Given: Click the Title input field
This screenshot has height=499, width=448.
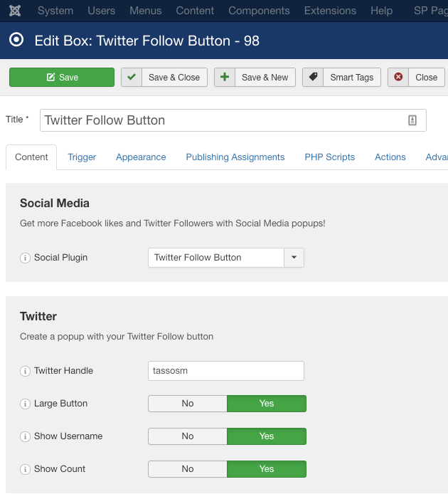Looking at the screenshot, I should 233,120.
